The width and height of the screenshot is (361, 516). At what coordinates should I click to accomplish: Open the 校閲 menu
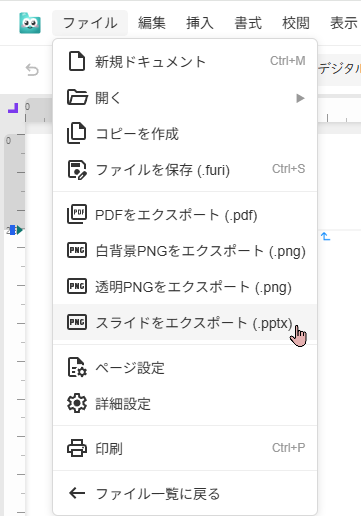(x=296, y=23)
